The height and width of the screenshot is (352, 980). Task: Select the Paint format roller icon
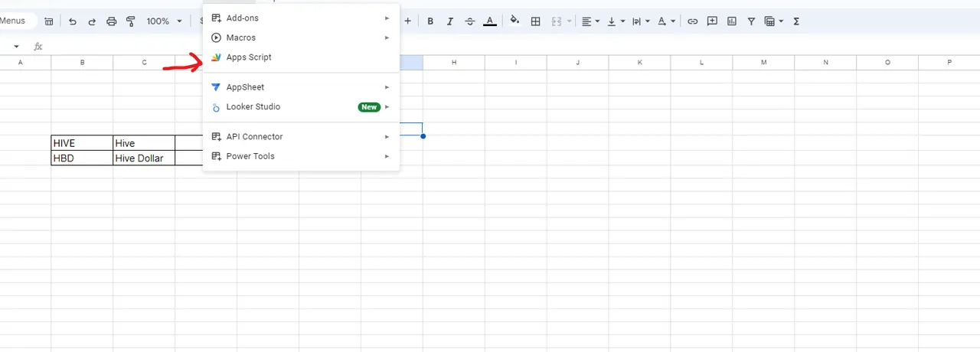pos(130,21)
